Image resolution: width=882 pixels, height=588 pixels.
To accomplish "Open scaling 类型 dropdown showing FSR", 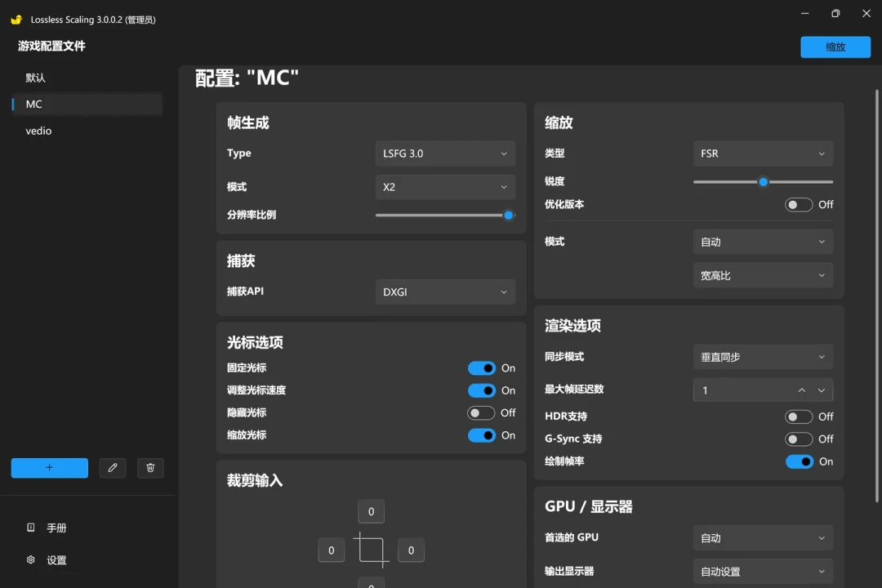I will pos(763,154).
